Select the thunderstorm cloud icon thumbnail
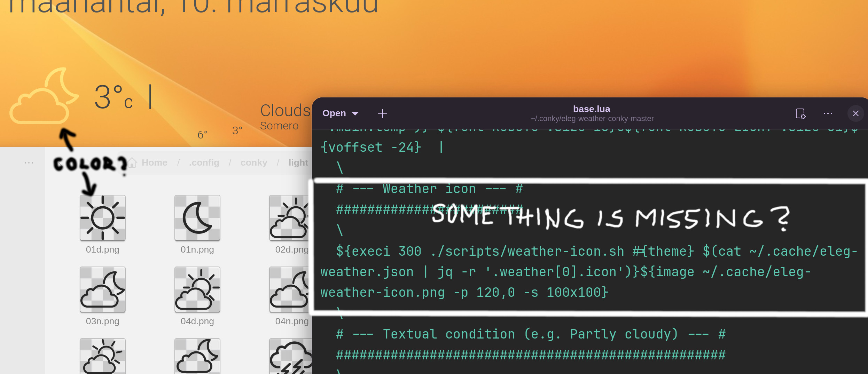 [x=291, y=358]
